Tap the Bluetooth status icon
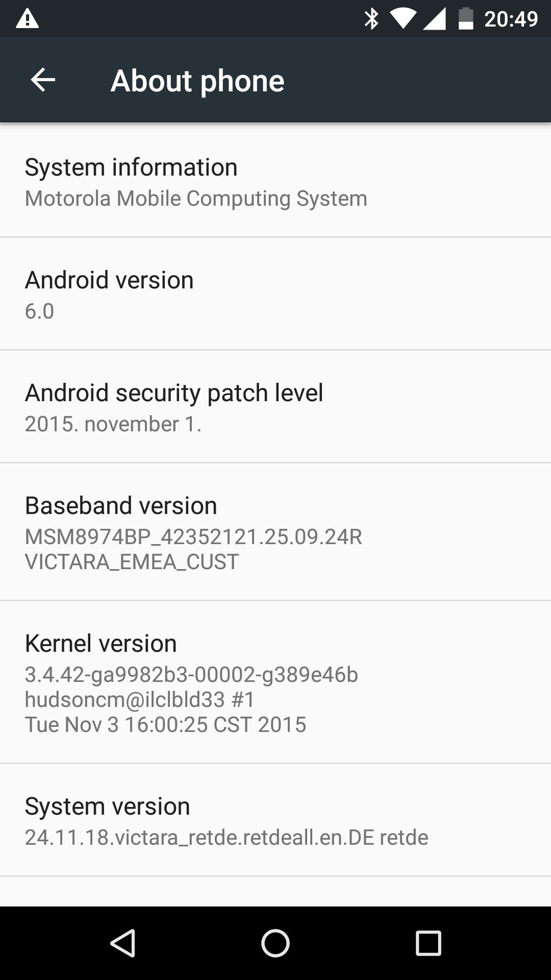Viewport: 551px width, 980px height. coord(371,19)
